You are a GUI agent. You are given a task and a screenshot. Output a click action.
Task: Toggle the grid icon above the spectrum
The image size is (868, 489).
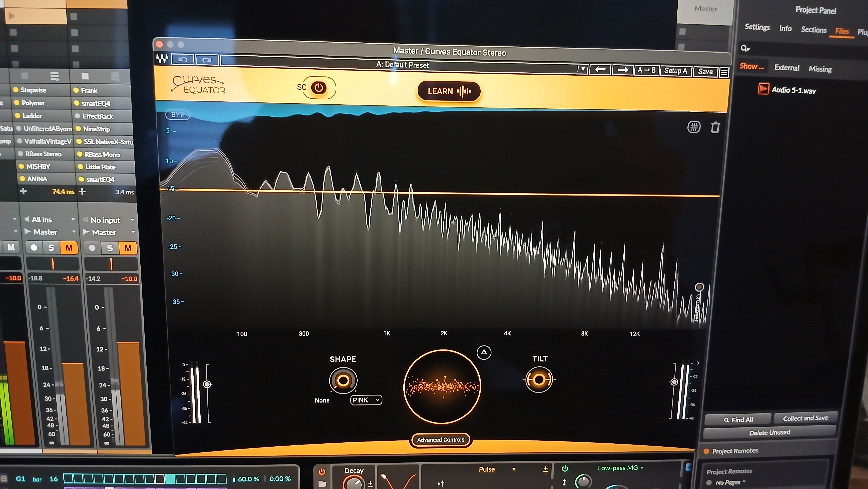694,127
